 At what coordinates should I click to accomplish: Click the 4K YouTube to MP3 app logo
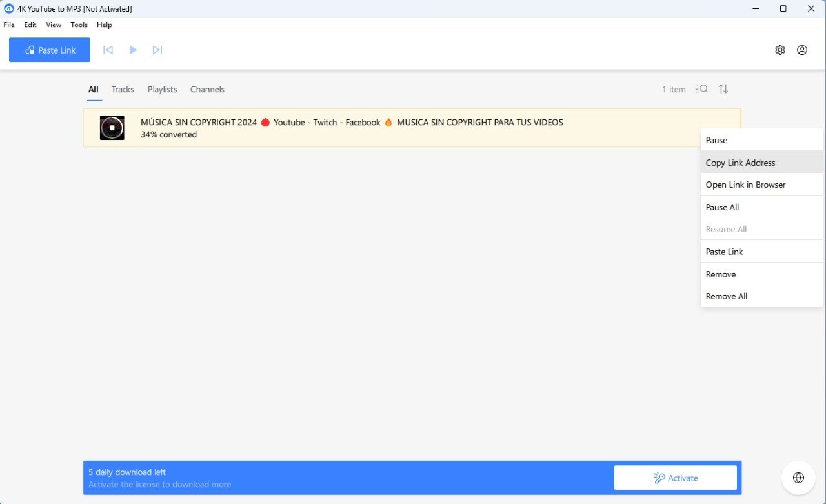click(9, 8)
